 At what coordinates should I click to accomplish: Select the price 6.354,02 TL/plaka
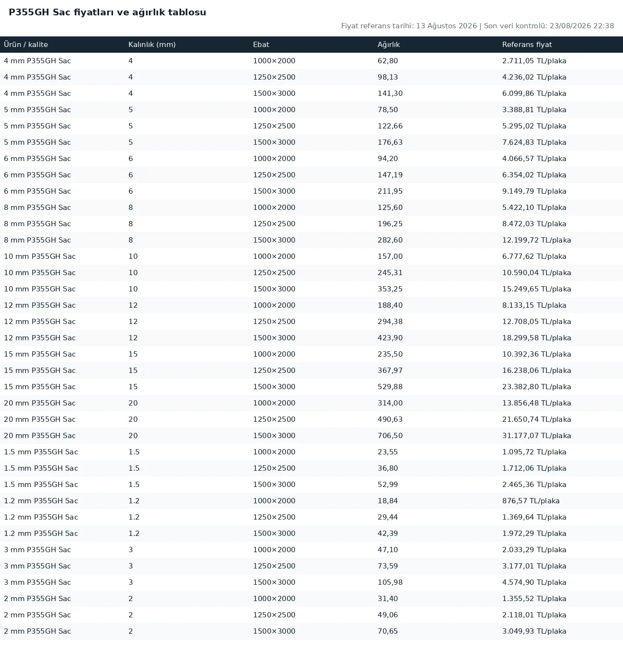[534, 175]
